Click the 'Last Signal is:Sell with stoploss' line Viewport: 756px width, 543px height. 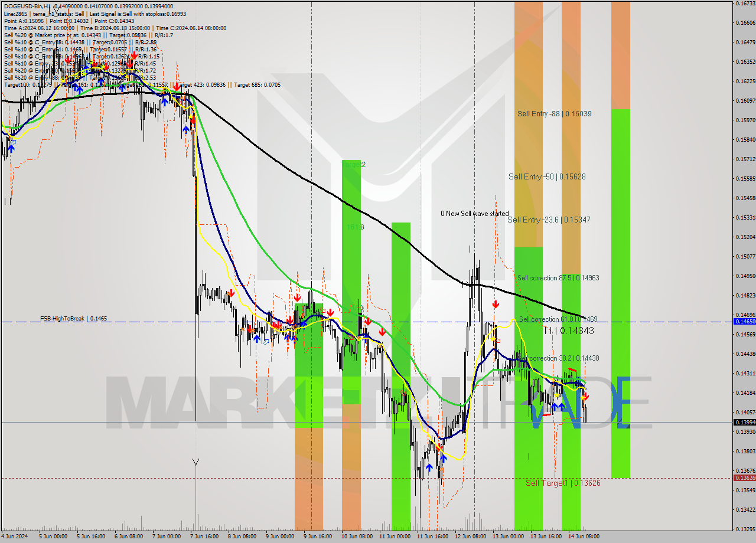tap(137, 14)
